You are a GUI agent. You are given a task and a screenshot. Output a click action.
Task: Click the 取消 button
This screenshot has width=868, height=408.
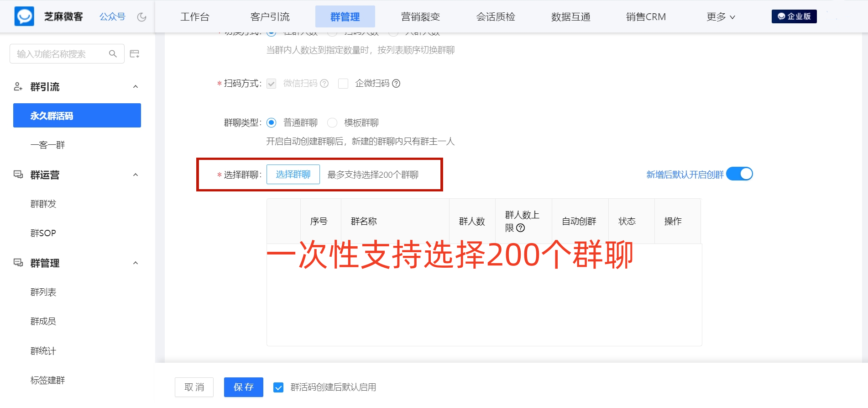194,387
